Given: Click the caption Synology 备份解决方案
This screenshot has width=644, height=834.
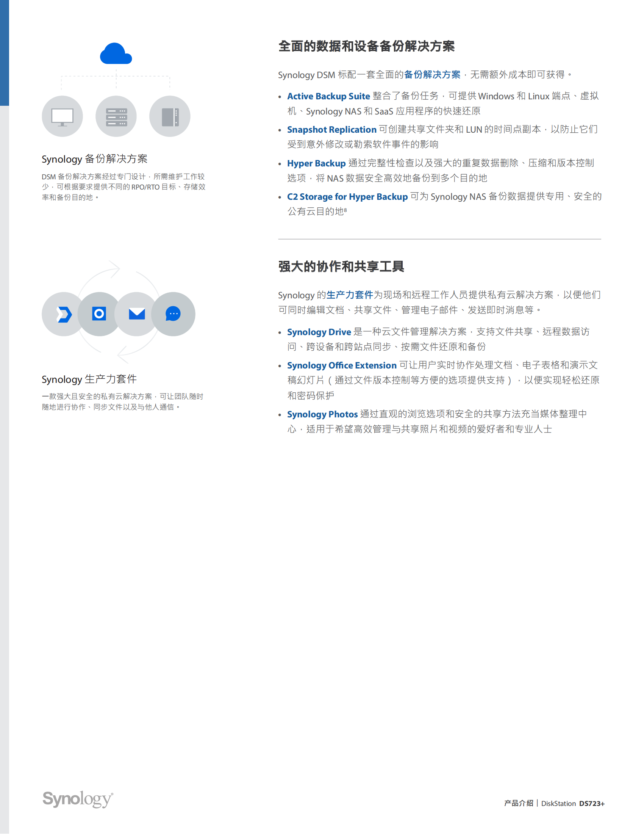Looking at the screenshot, I should (x=95, y=159).
